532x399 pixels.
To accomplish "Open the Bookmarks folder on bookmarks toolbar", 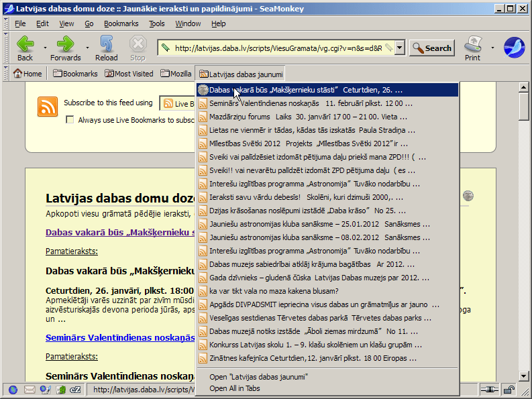I will pyautogui.click(x=75, y=74).
